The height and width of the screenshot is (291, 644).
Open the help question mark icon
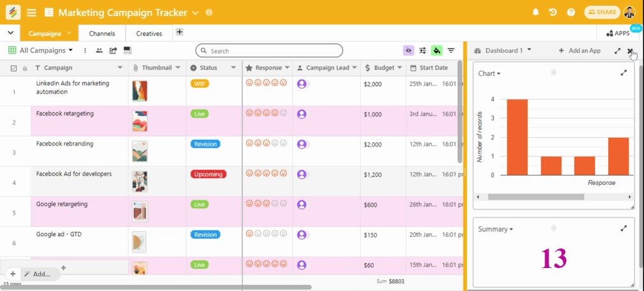571,12
